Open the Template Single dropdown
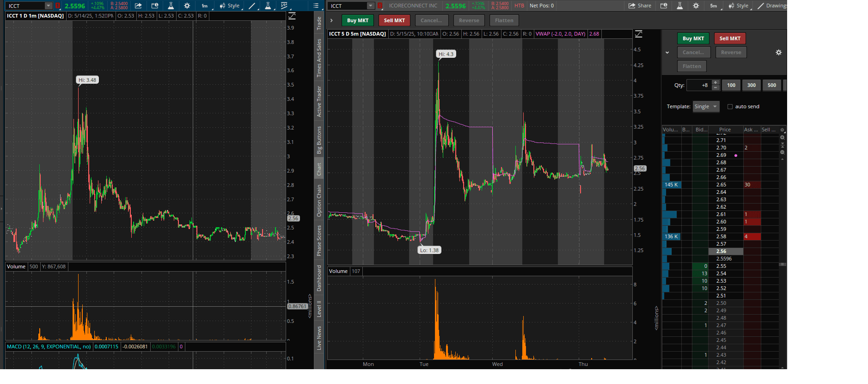The width and height of the screenshot is (868, 384). pyautogui.click(x=706, y=106)
